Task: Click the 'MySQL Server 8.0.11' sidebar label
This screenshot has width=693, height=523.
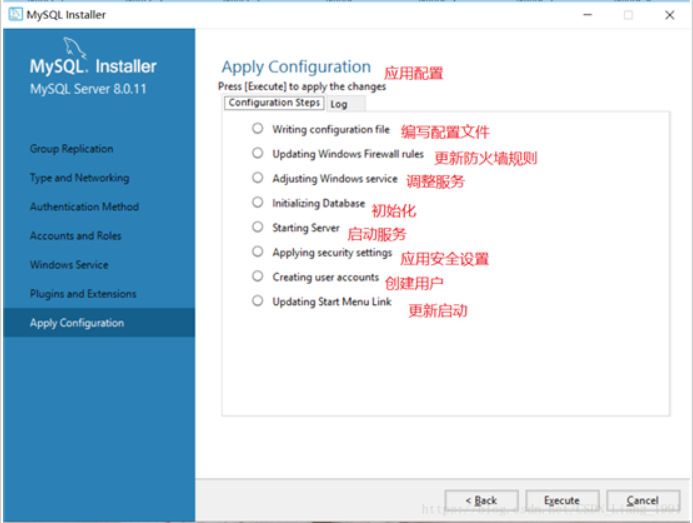Action: (x=88, y=89)
